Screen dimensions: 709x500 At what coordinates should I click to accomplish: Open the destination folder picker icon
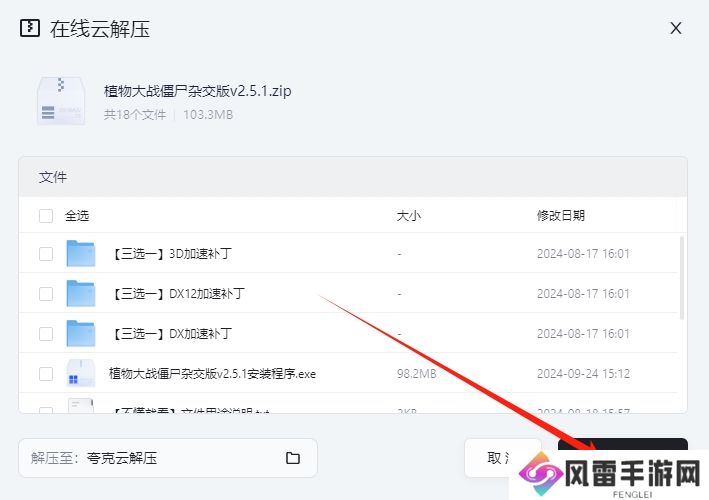[x=293, y=458]
